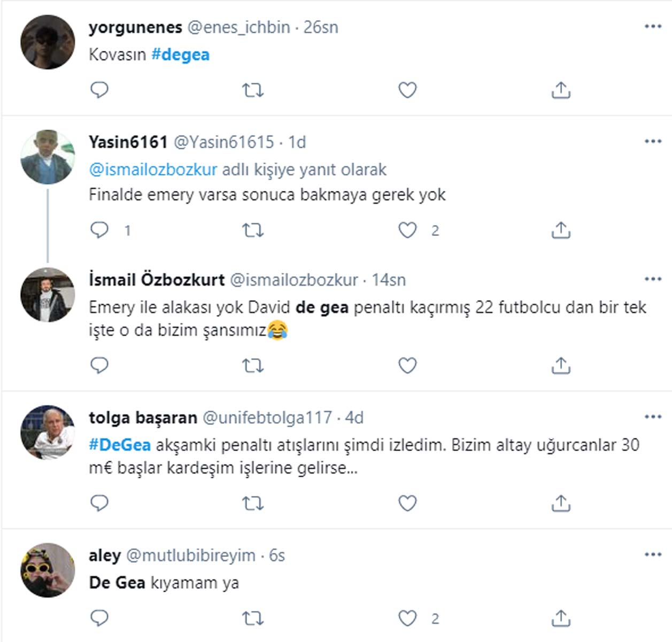Open yorgunenes's profile picture

(x=48, y=41)
